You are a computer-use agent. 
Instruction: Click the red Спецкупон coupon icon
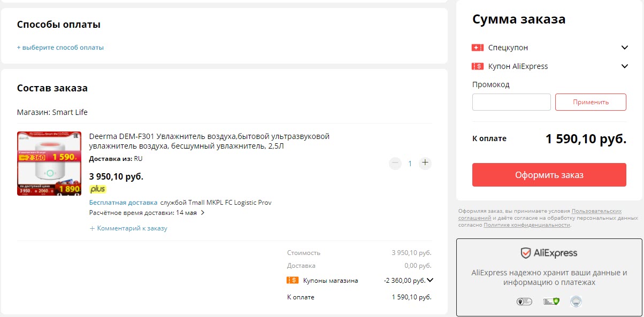pyautogui.click(x=478, y=48)
